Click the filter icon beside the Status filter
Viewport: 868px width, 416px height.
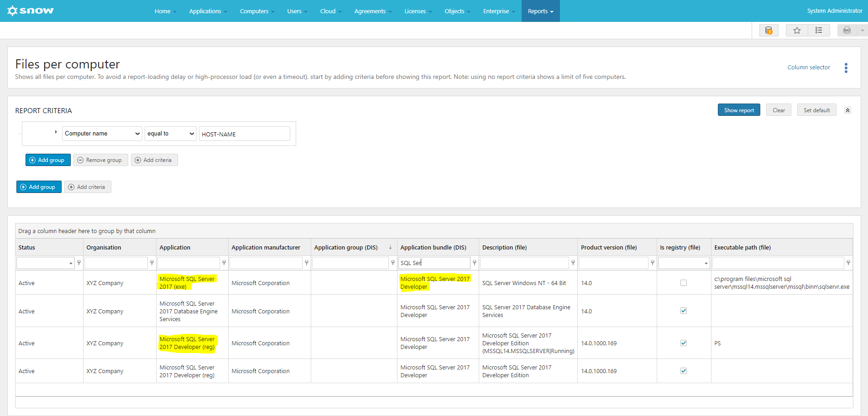point(79,263)
